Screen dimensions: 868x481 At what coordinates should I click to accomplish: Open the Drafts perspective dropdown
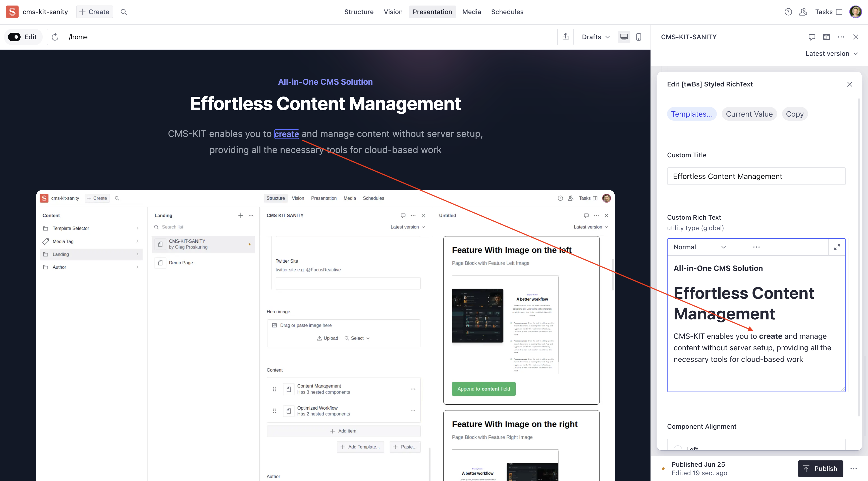click(596, 37)
